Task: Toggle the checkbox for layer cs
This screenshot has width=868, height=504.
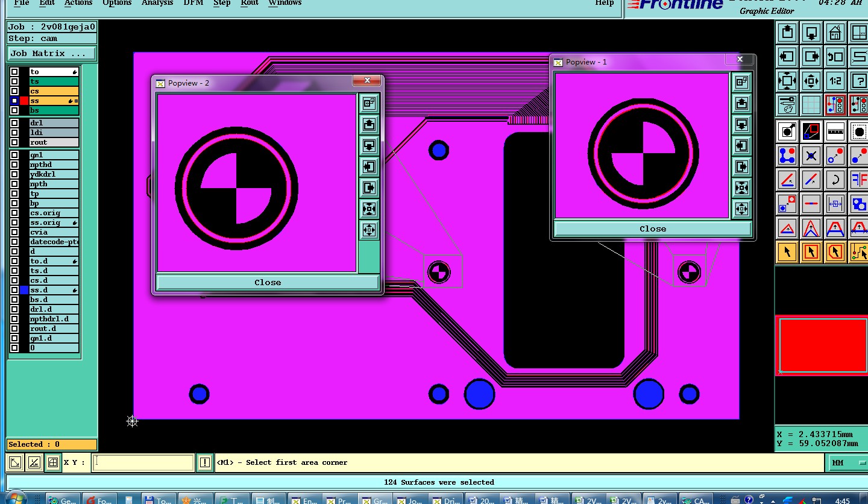Action: [14, 91]
